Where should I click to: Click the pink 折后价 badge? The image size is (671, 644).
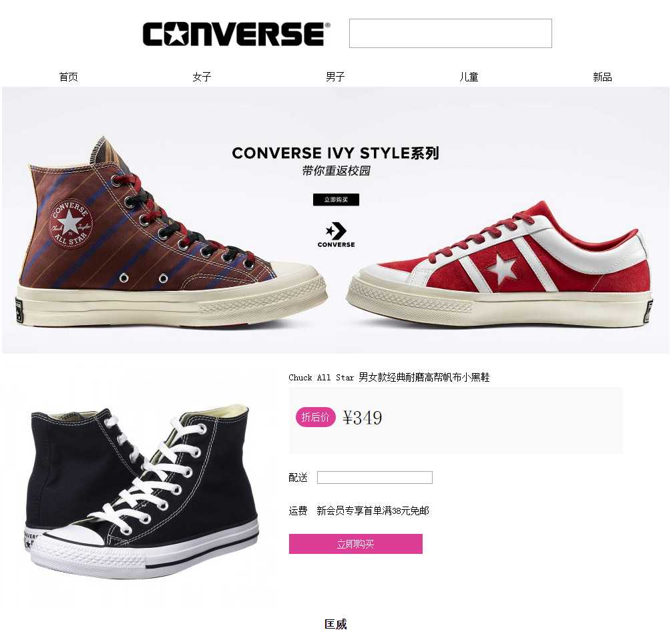[315, 417]
